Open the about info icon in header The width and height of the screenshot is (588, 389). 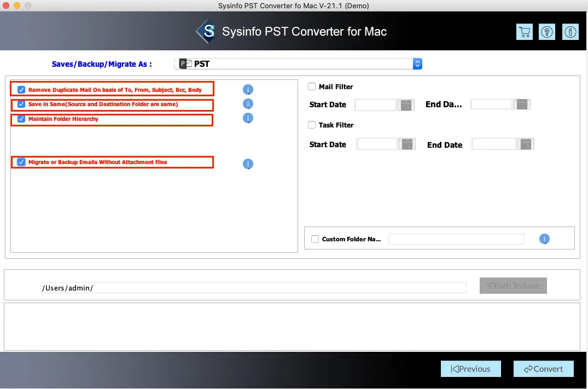pos(570,32)
